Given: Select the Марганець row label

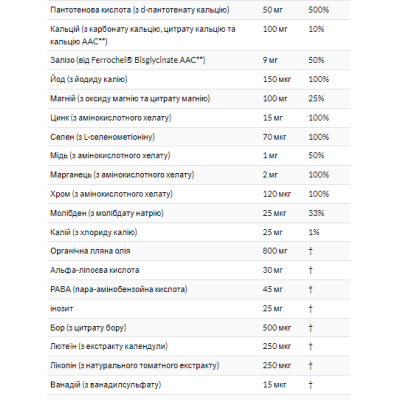Looking at the screenshot, I should click(122, 175).
